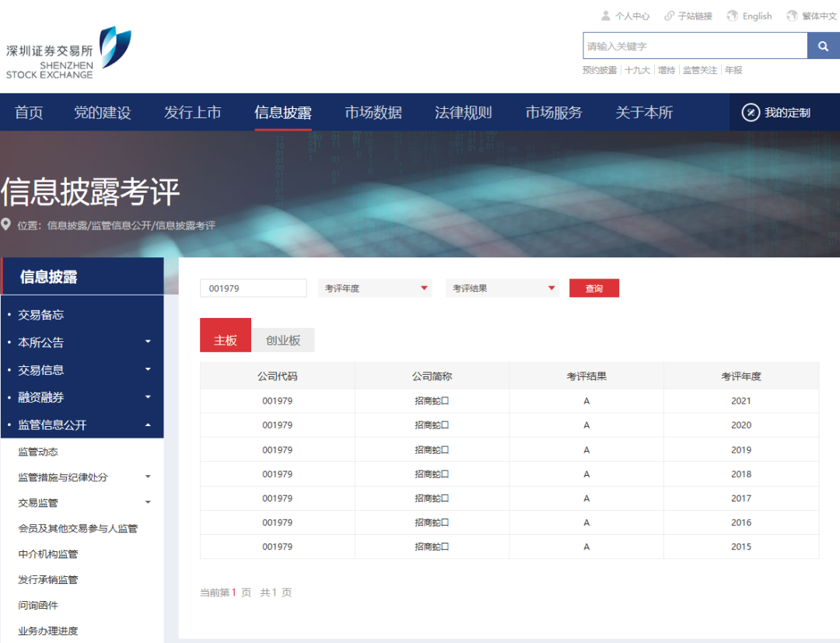The height and width of the screenshot is (643, 840).
Task: Open 子站链接 chain icon link
Action: (688, 16)
